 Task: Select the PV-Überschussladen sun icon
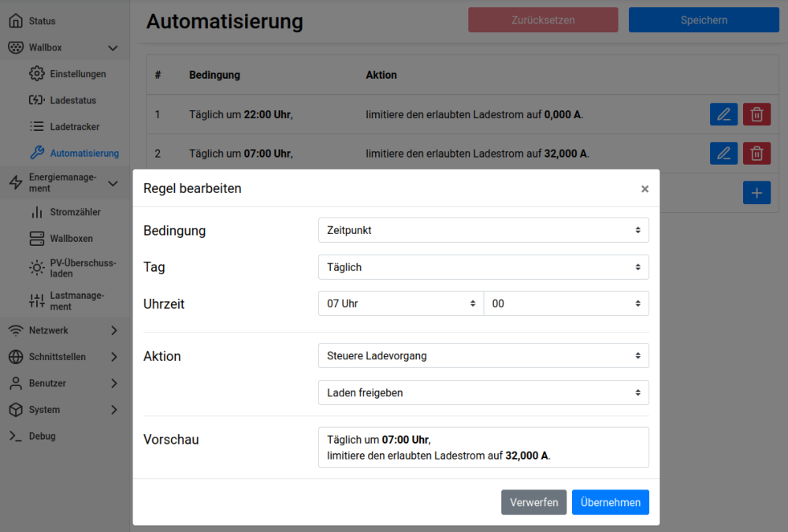click(37, 268)
